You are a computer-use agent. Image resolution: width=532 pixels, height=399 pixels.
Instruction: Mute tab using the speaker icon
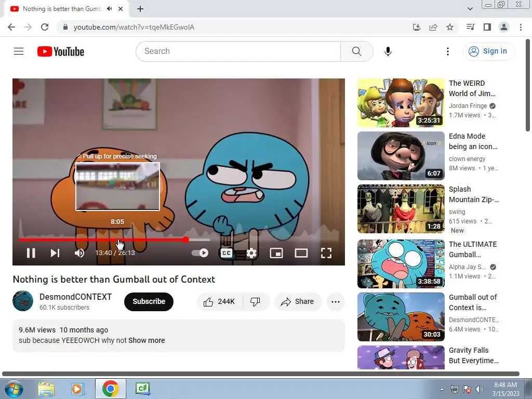[109, 9]
